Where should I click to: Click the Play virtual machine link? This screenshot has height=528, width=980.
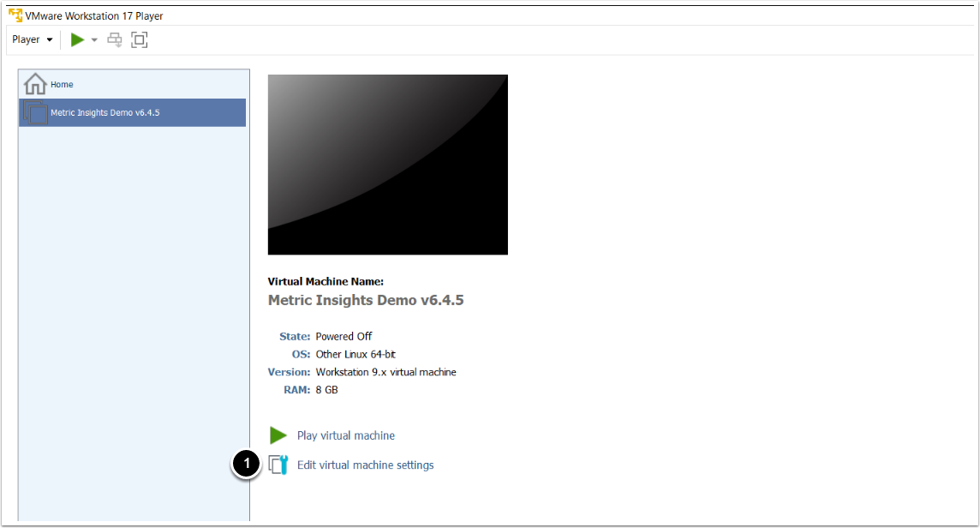coord(345,435)
